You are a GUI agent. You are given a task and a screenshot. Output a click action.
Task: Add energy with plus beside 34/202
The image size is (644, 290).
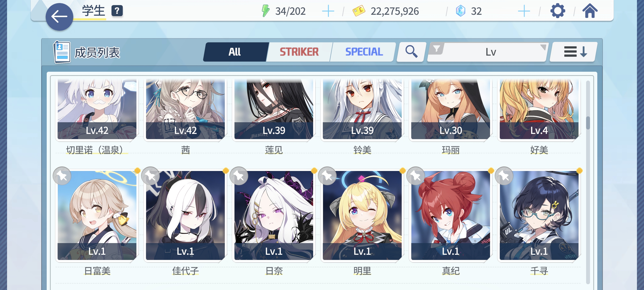click(x=328, y=11)
